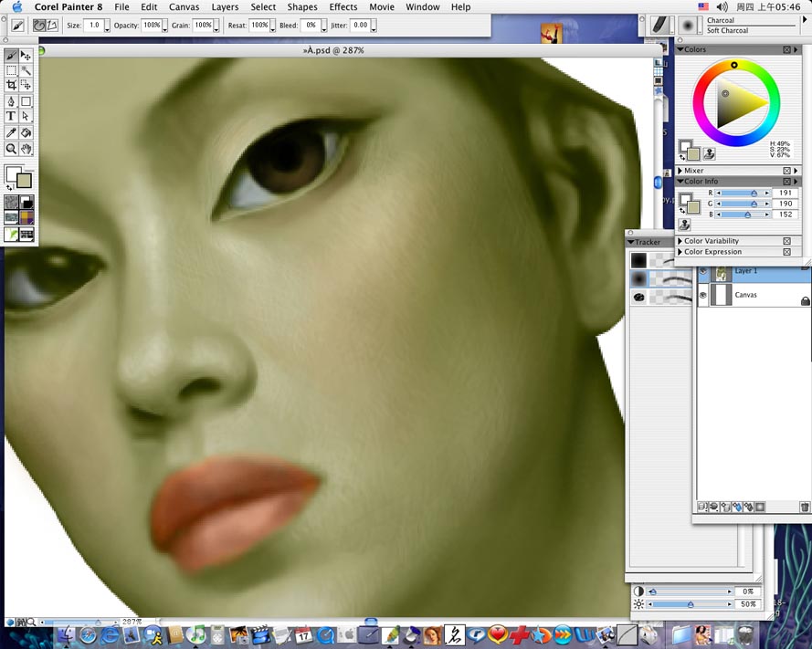The image size is (812, 649).
Task: Open the Opacity slider popup arrow
Action: tap(164, 26)
